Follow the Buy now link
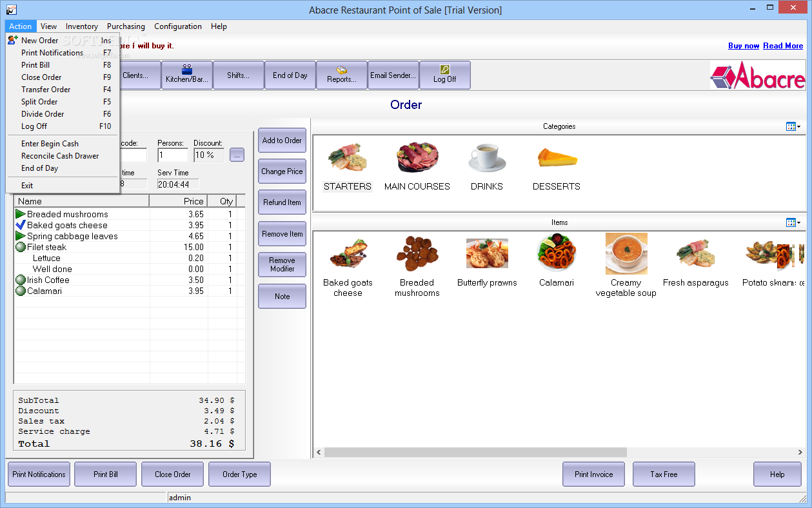The width and height of the screenshot is (812, 508). (744, 46)
